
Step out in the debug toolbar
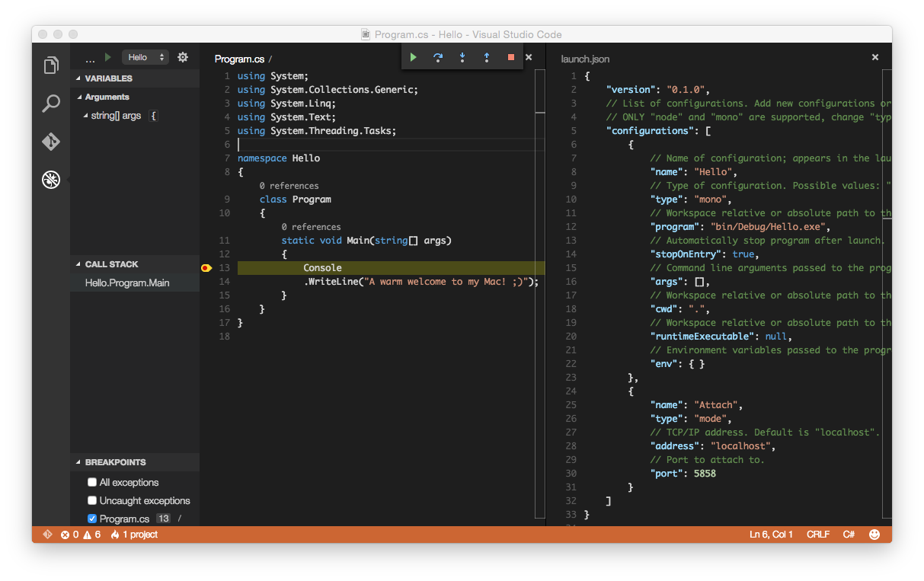(487, 57)
